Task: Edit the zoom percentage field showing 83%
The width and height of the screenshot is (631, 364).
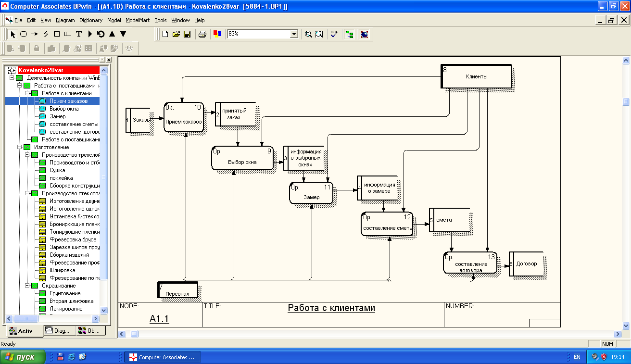Action: (258, 34)
